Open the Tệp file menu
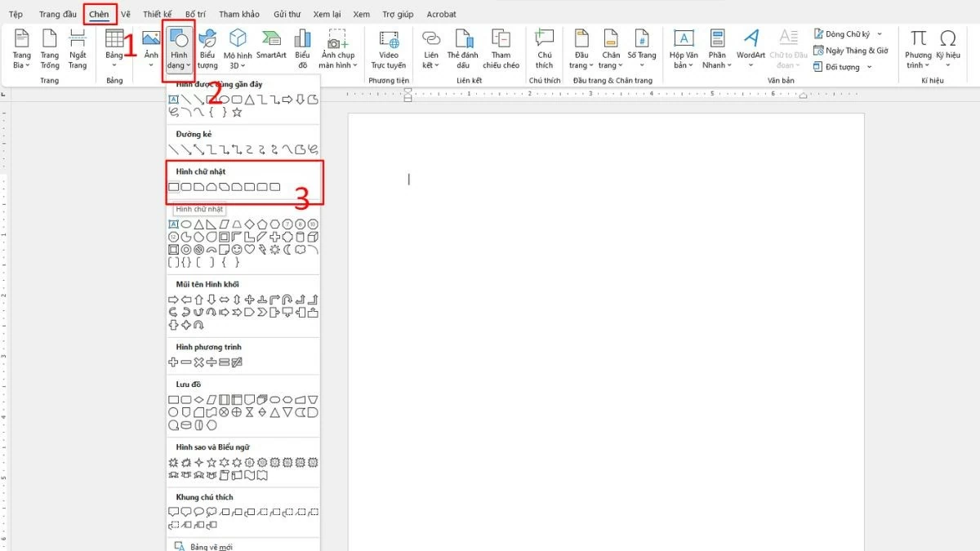Viewport: 980px width, 551px height. [16, 14]
